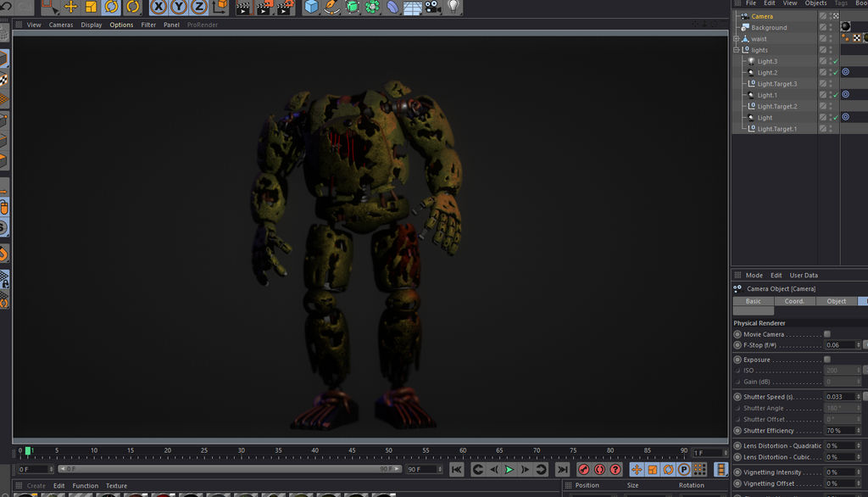Select Light.Target.2 in object tree
Screen dimensions: 868x497
point(777,106)
